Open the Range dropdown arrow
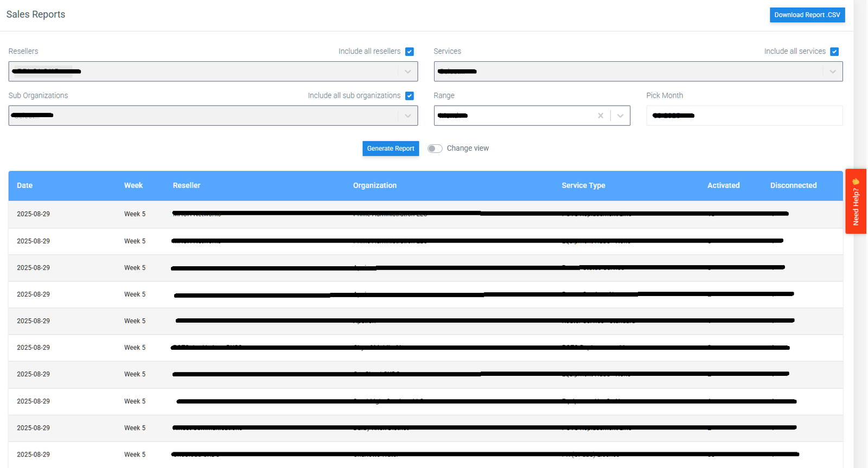The width and height of the screenshot is (868, 468). (x=620, y=116)
